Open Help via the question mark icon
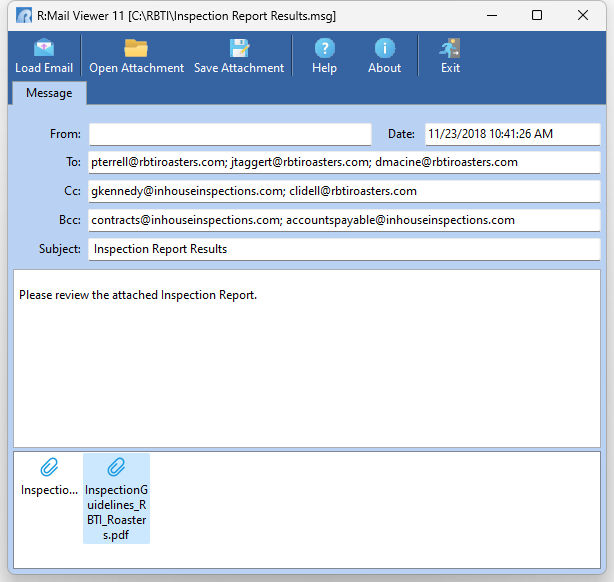 click(325, 48)
